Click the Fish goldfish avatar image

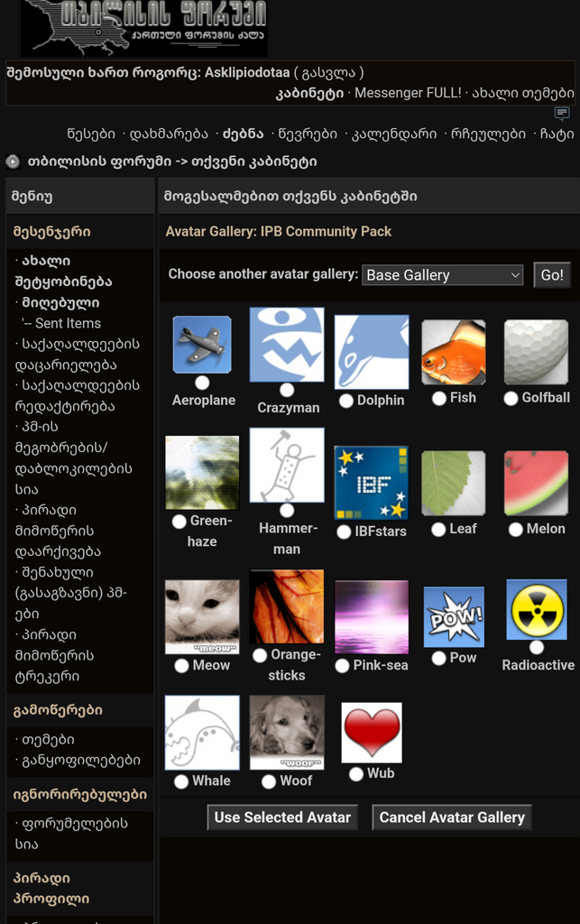(454, 353)
